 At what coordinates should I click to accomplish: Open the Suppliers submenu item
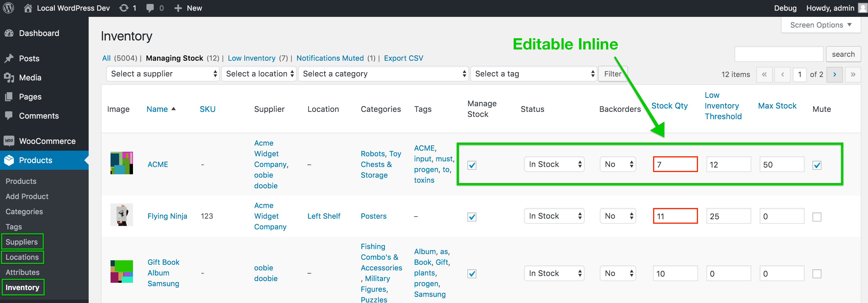(x=22, y=242)
